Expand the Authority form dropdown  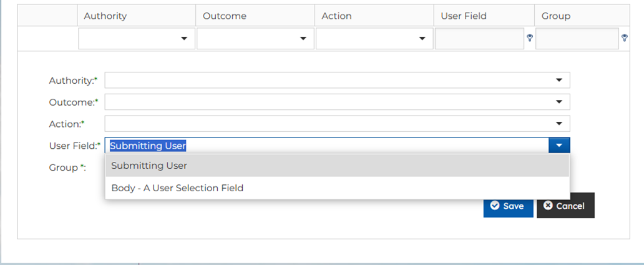(559, 81)
